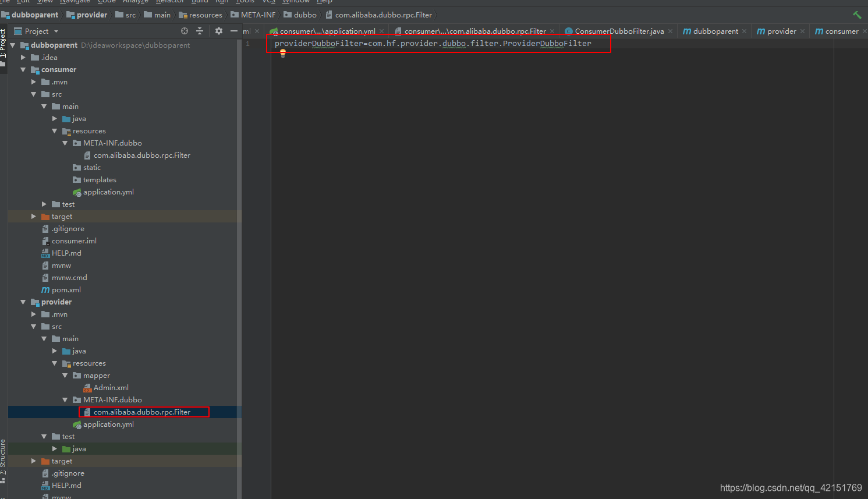868x499 pixels.
Task: Expand the consumer target folder
Action: coord(33,216)
